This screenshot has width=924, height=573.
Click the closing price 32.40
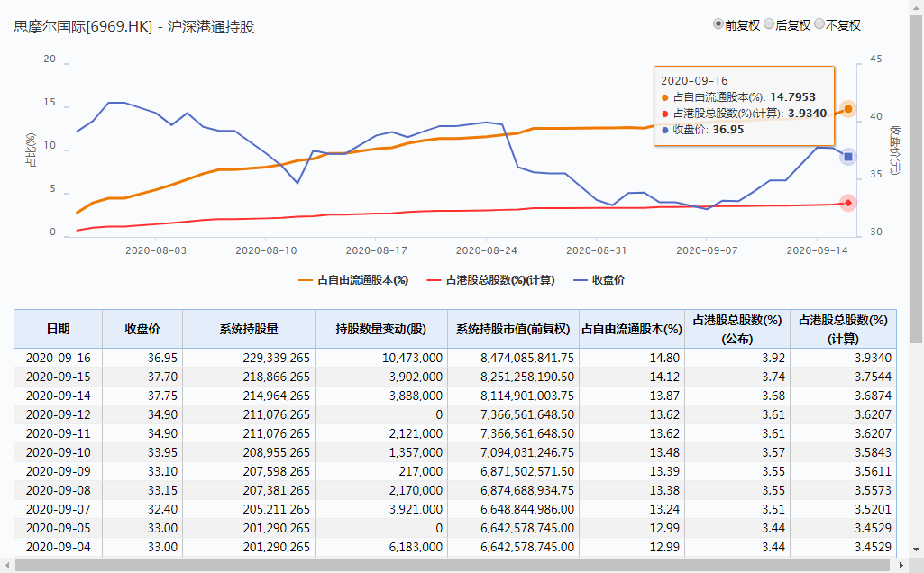coord(162,509)
